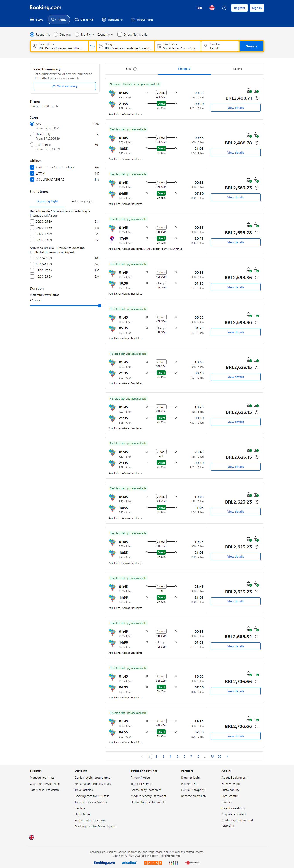
Task: Click the blue Search button
Action: pyautogui.click(x=251, y=46)
